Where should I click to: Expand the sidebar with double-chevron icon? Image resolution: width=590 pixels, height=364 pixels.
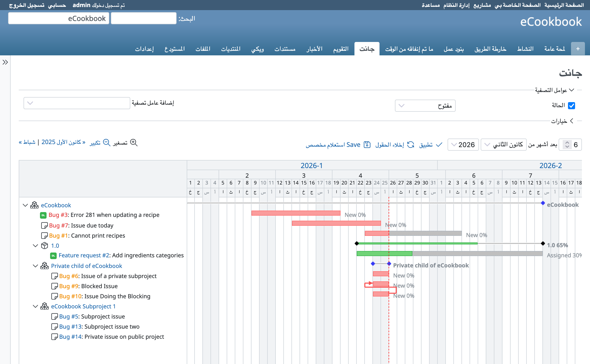coord(5,62)
